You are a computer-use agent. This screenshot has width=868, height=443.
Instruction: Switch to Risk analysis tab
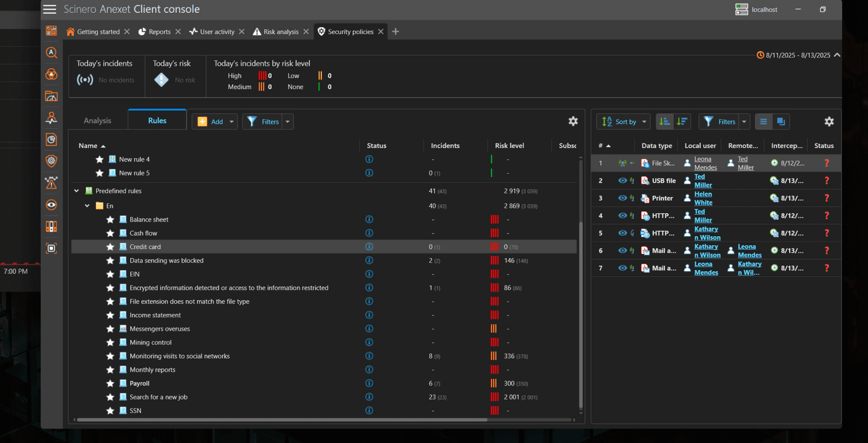click(x=276, y=31)
